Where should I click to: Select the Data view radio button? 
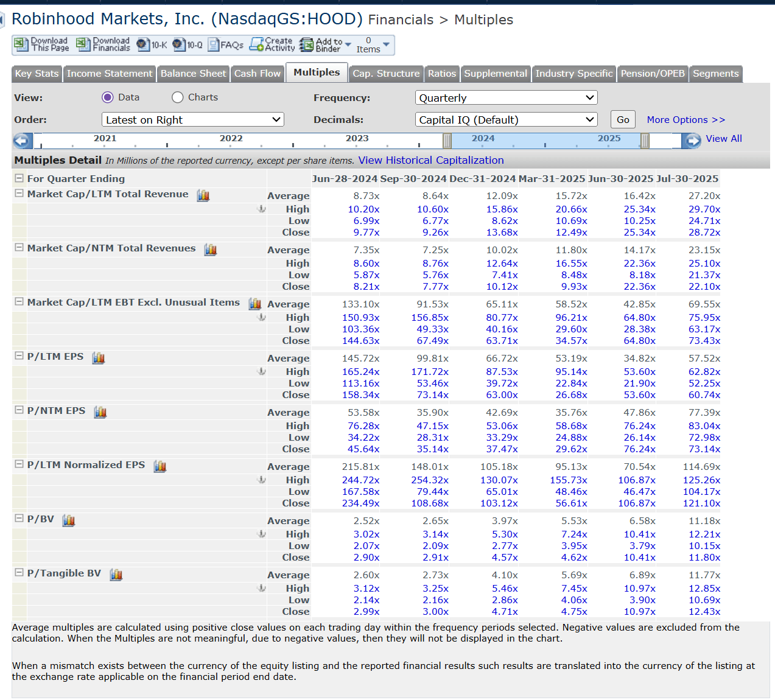tap(107, 97)
